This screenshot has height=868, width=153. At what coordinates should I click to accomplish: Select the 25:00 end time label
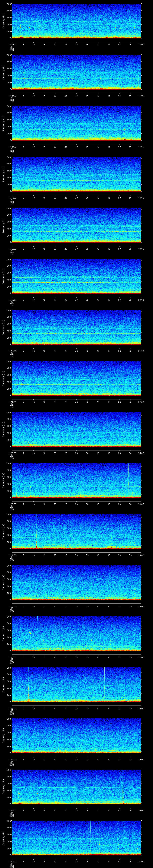coord(141,555)
